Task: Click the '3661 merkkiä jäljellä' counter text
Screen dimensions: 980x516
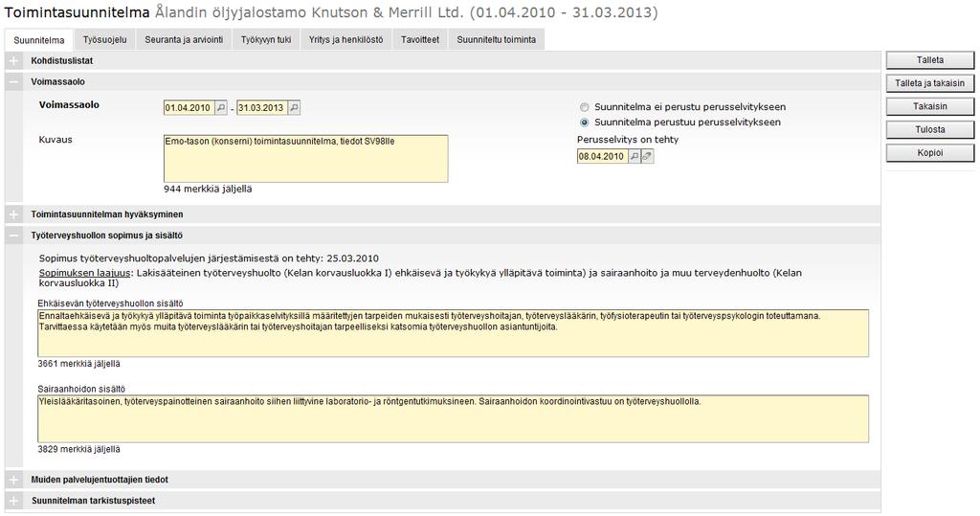Action: tap(78, 364)
